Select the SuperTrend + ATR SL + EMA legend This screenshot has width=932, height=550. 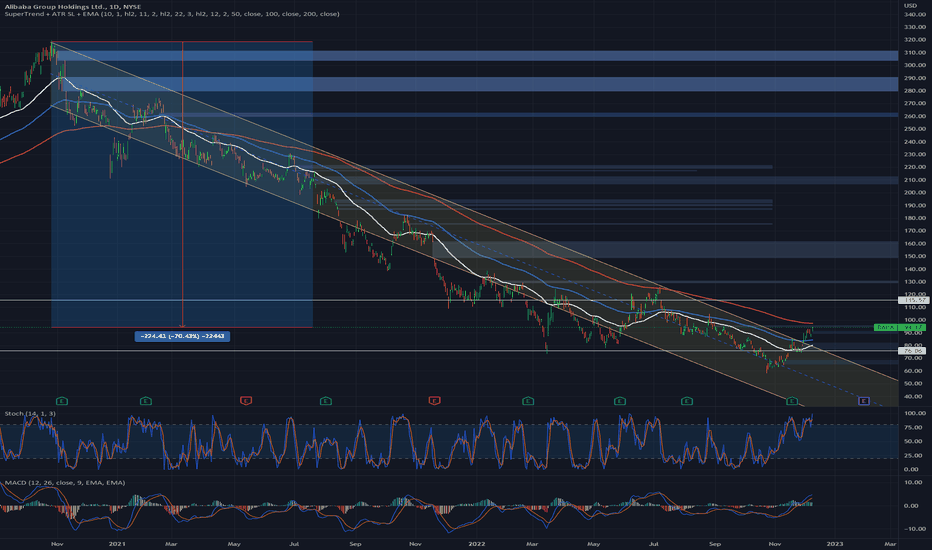172,14
